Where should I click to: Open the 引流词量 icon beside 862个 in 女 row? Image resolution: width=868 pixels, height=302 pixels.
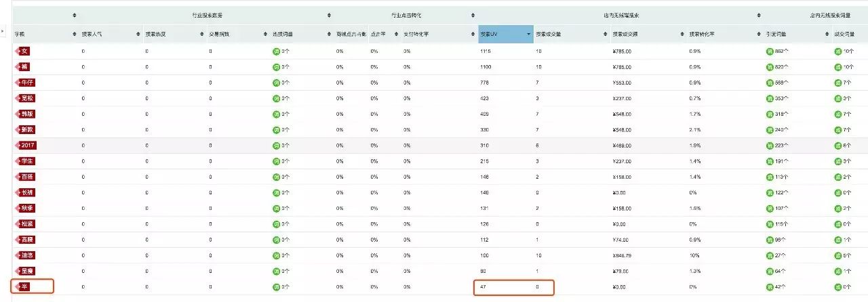pos(770,51)
